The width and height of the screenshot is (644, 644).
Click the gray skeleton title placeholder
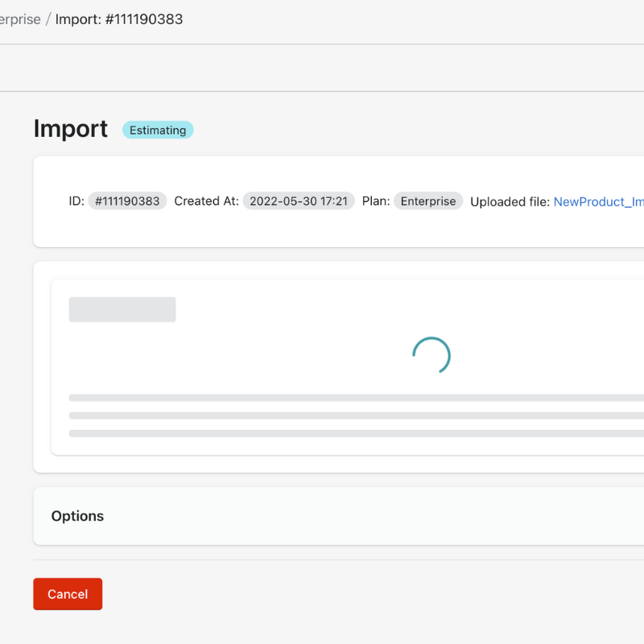point(122,309)
